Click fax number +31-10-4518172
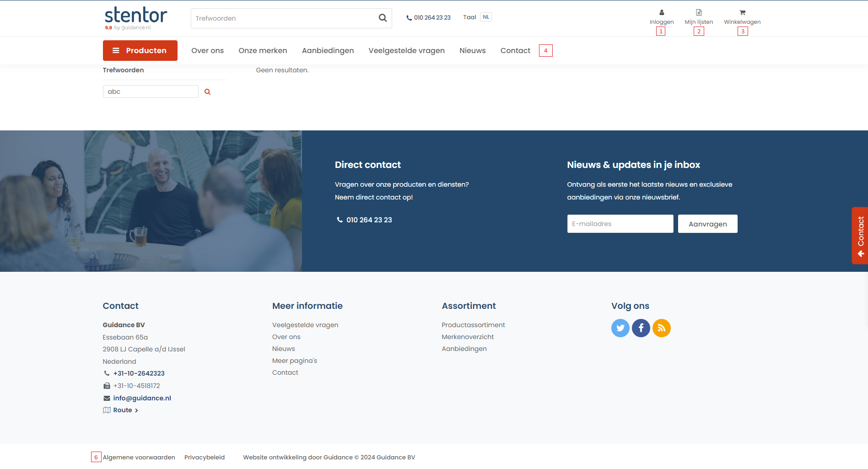868x469 pixels. 136,386
